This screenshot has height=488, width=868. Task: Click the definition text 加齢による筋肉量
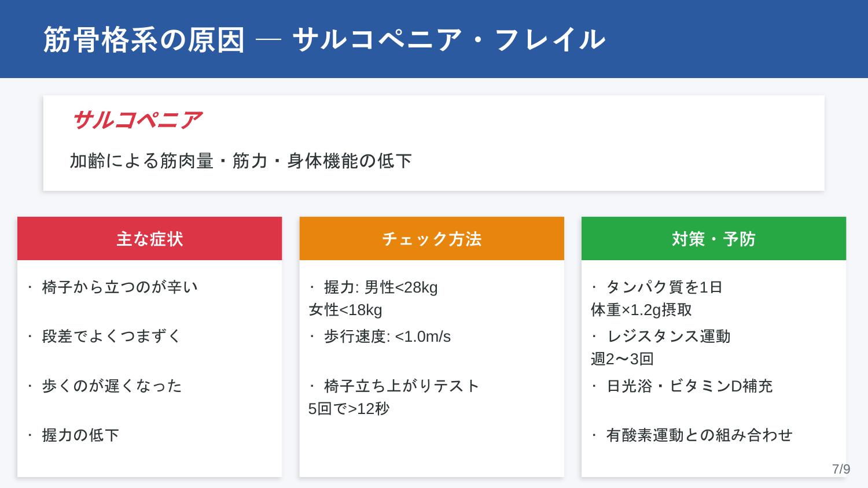[142, 161]
